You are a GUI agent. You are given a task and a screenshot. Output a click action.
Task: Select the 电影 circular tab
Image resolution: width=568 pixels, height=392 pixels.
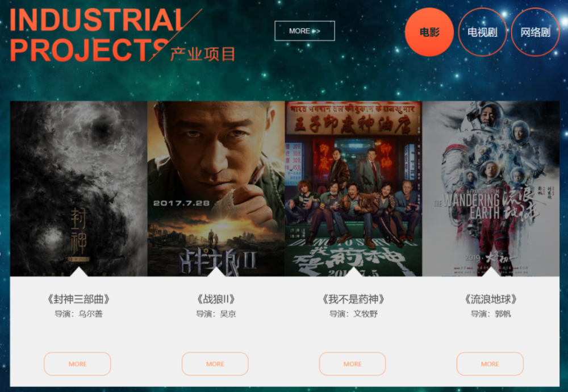coord(429,32)
